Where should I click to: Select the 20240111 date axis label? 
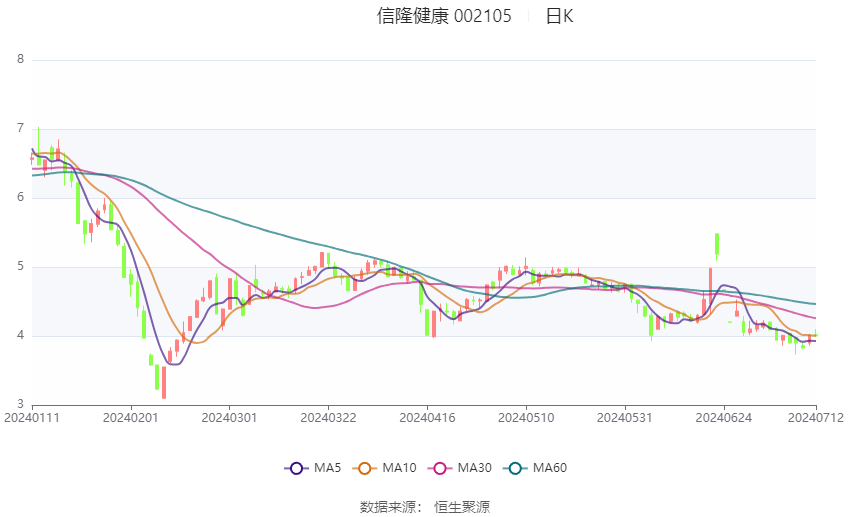(32, 418)
